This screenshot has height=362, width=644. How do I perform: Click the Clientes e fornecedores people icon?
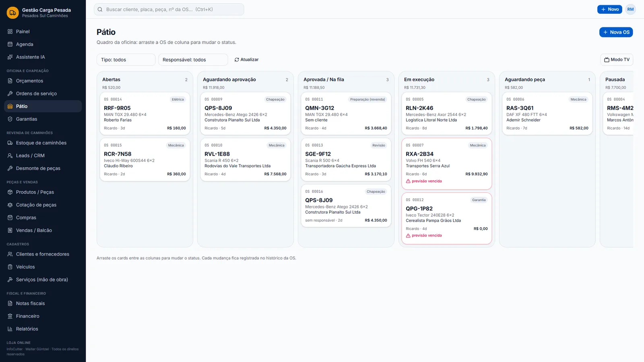pos(10,254)
